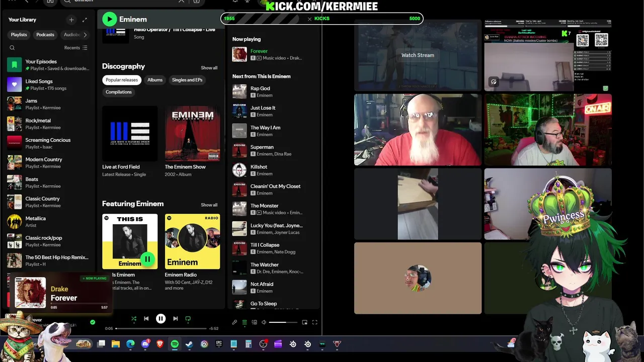Viewport: 644px width, 362px height.
Task: Toggle the queue view icon
Action: tap(245, 322)
